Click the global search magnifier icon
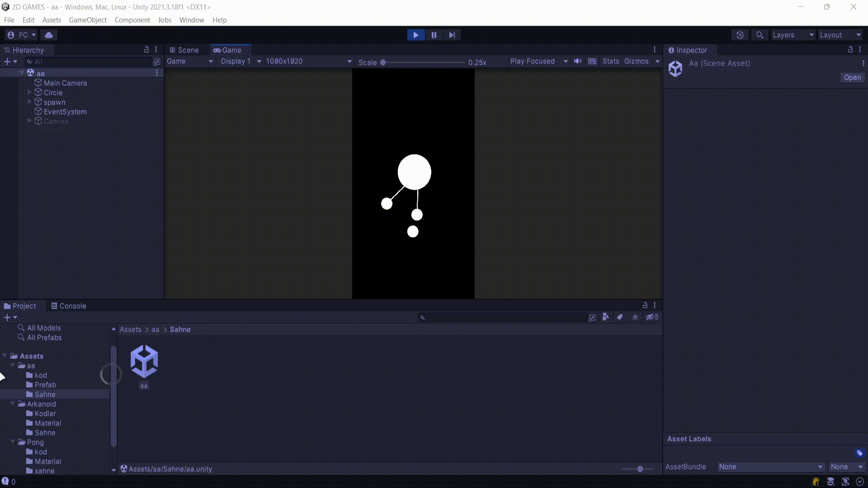 pyautogui.click(x=760, y=35)
